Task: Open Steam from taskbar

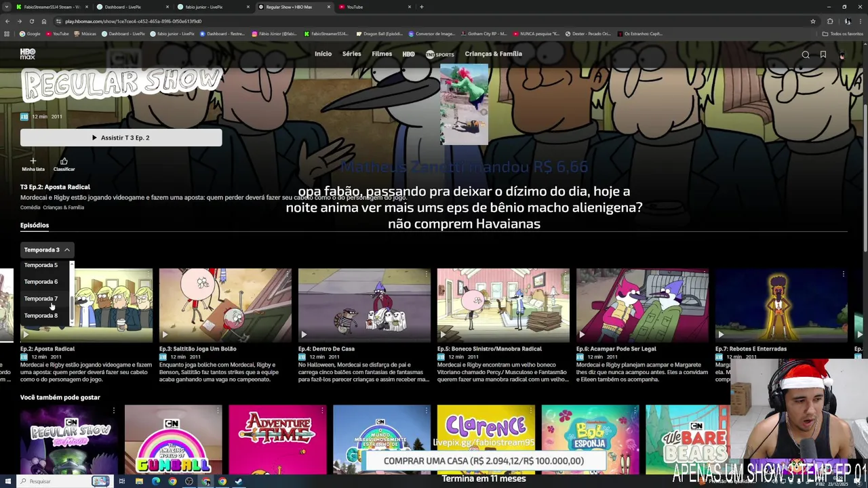Action: click(239, 481)
